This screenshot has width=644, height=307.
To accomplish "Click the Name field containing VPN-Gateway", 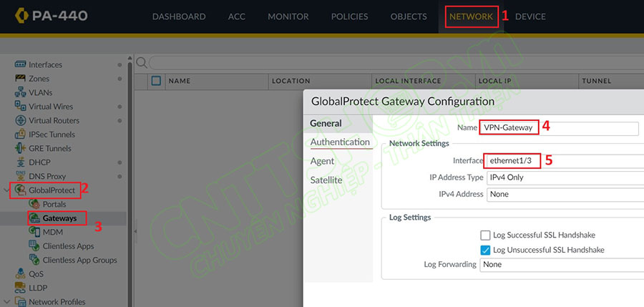I will 559,128.
